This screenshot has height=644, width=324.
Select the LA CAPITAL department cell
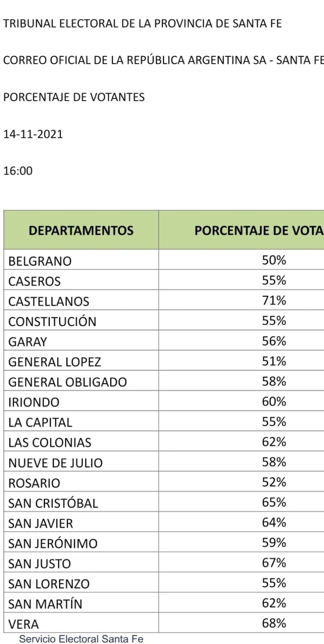[x=40, y=422]
